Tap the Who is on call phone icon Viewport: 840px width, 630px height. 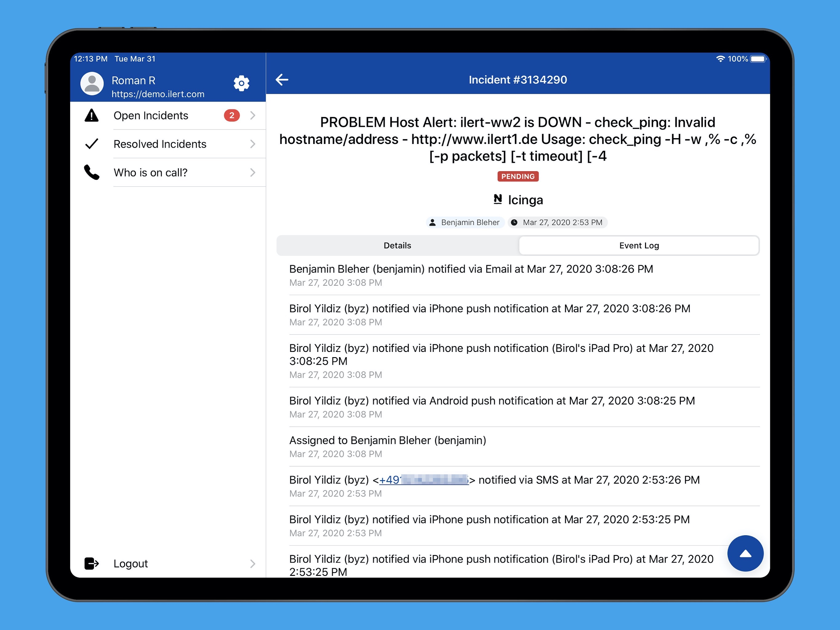[x=92, y=172]
